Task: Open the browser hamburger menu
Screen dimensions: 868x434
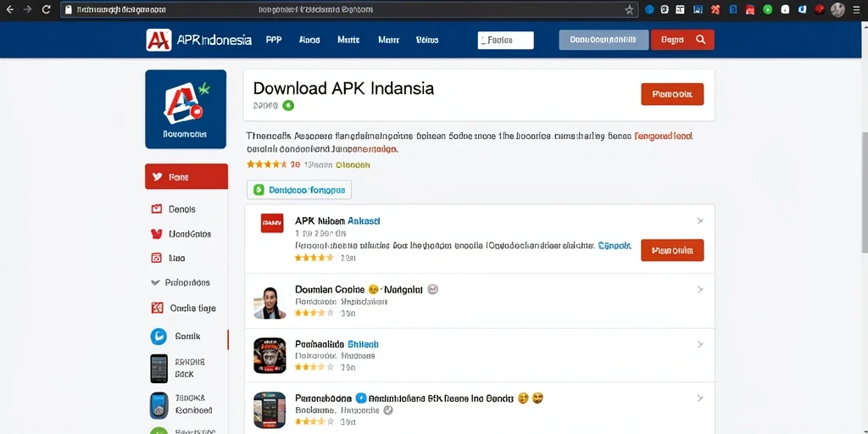Action: click(858, 9)
